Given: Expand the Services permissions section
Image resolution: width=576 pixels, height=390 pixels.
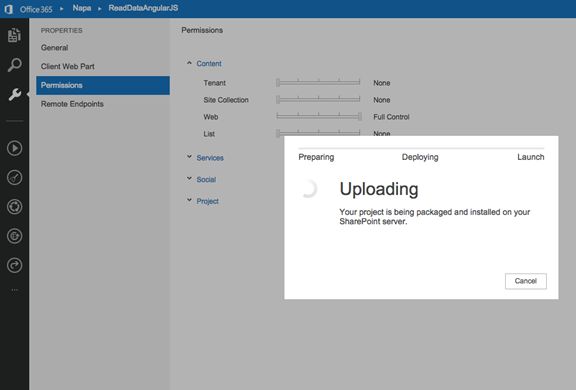Looking at the screenshot, I should 189,157.
